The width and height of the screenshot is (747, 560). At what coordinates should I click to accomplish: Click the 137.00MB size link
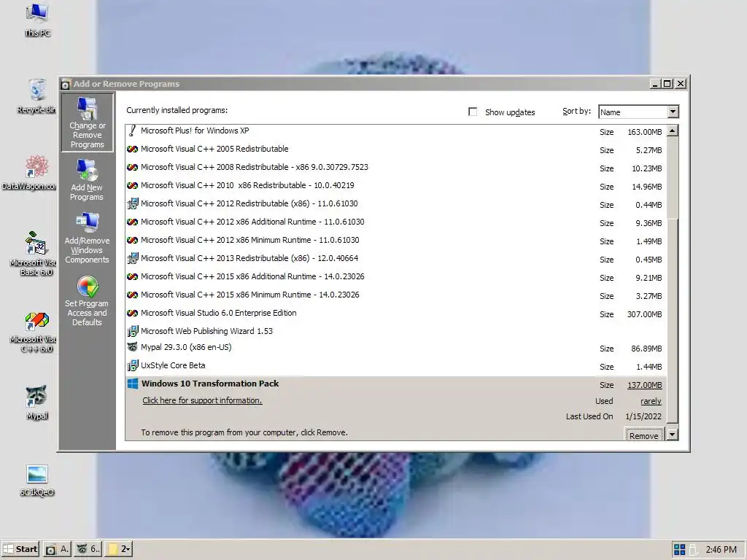point(645,385)
